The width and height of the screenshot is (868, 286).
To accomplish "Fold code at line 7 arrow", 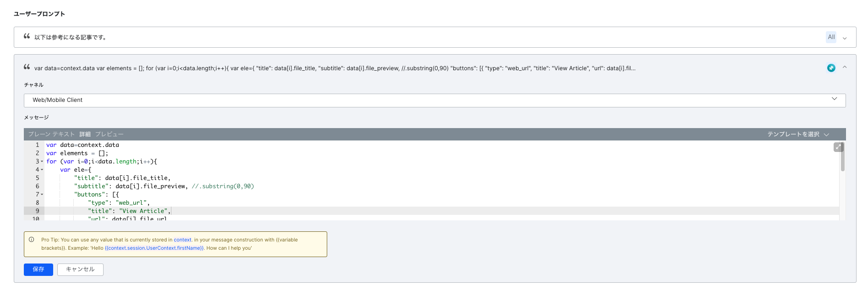I will tap(42, 195).
